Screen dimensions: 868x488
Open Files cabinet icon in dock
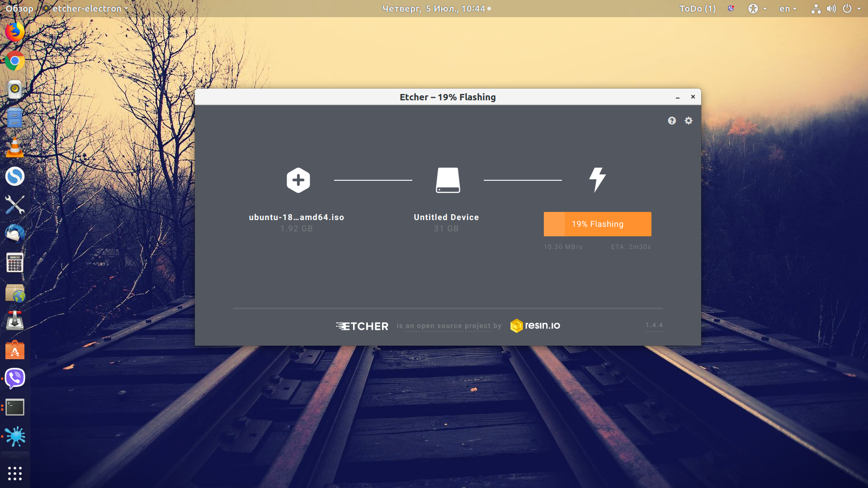pos(15,118)
